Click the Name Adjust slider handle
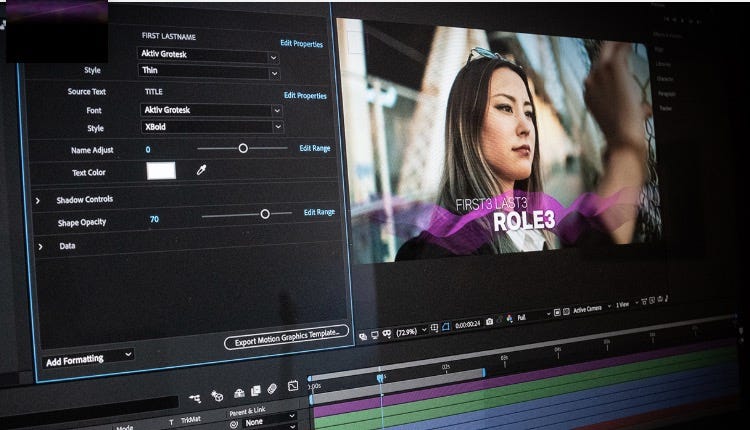 (x=243, y=148)
